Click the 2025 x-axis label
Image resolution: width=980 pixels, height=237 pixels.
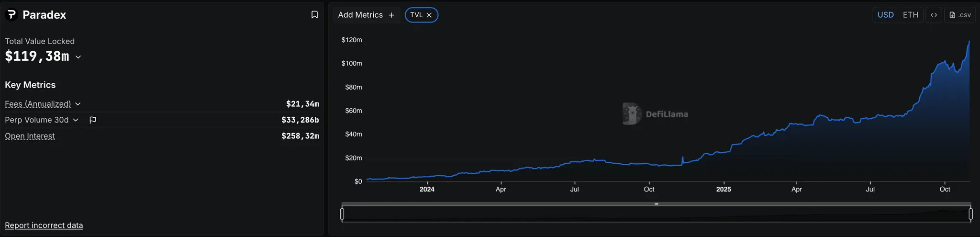pos(724,190)
